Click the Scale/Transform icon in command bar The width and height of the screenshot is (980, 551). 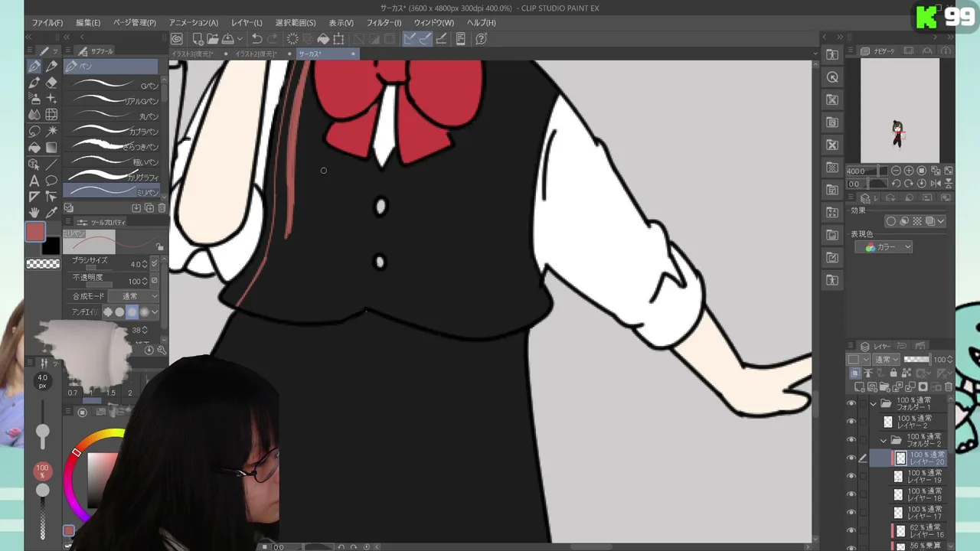pyautogui.click(x=338, y=39)
